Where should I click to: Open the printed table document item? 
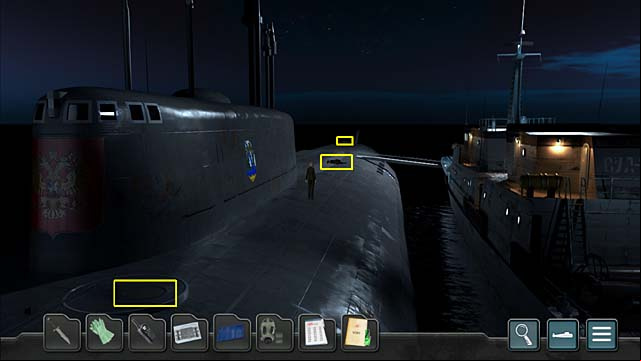click(317, 333)
